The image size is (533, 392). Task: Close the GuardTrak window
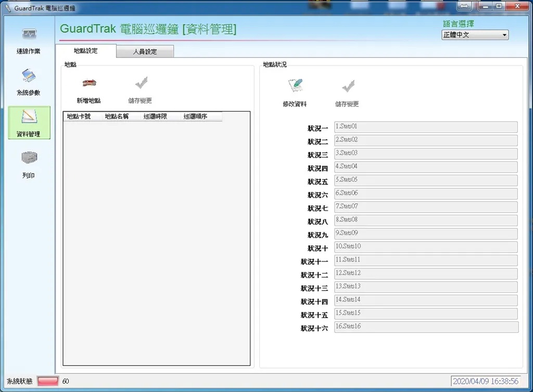517,6
